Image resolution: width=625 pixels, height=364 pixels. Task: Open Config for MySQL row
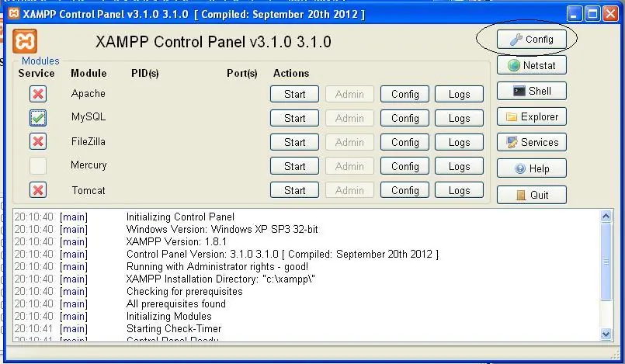point(405,118)
